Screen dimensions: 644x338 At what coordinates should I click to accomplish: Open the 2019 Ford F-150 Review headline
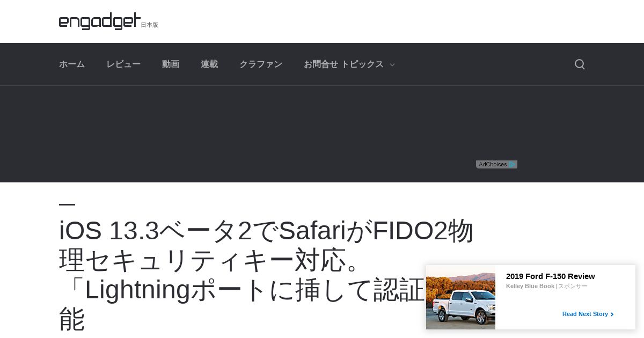click(x=551, y=276)
